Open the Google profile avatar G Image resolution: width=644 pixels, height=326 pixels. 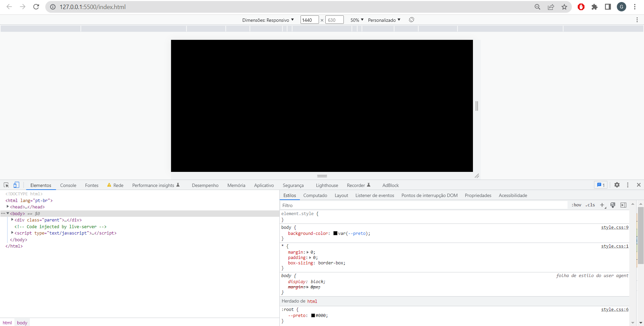622,7
